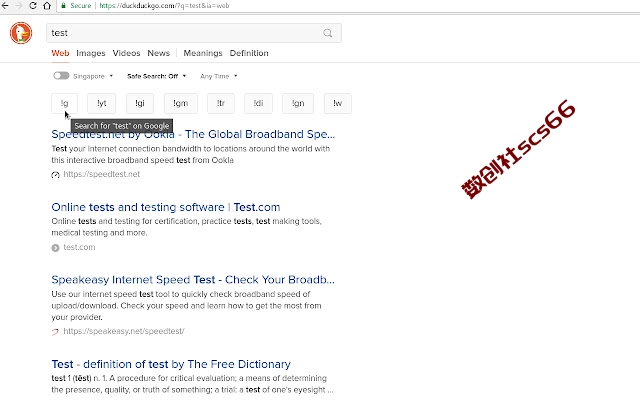Open Speakeasy Internet Speed Test result
The width and height of the screenshot is (640, 400).
pos(193,280)
